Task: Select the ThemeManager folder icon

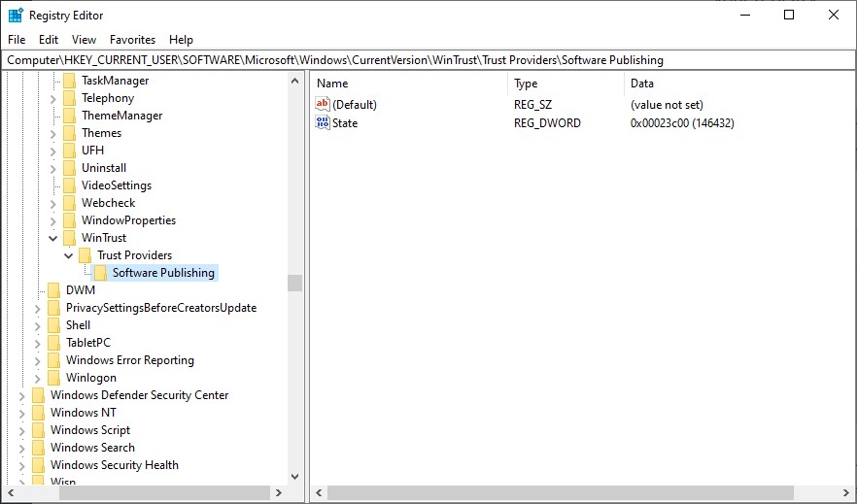Action: coord(69,116)
